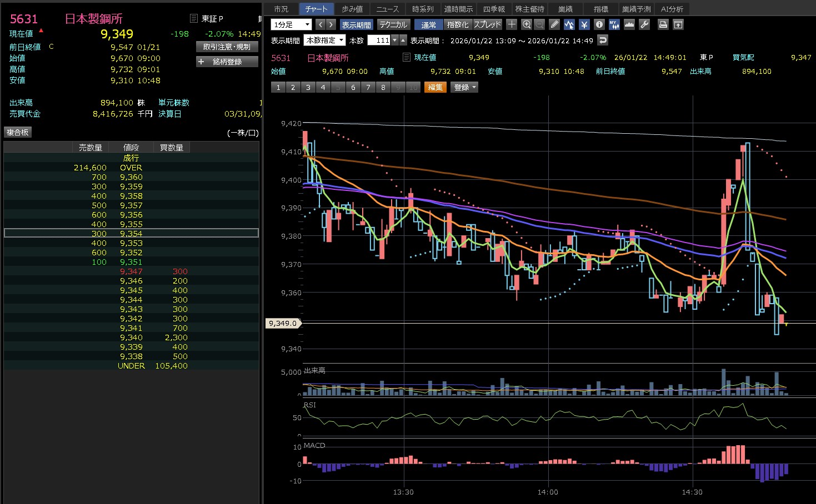Toggle the スプレッド display mode
Image resolution: width=816 pixels, height=504 pixels.
pos(487,24)
